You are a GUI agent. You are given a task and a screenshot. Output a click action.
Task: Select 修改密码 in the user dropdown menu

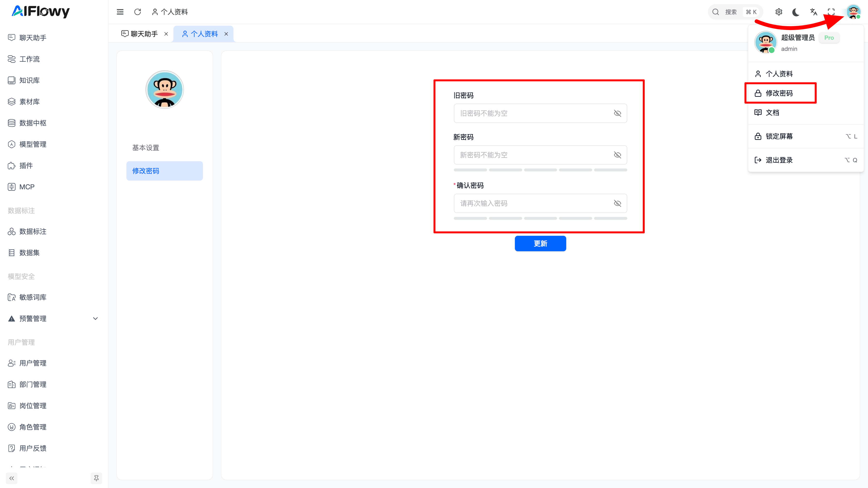click(x=779, y=93)
